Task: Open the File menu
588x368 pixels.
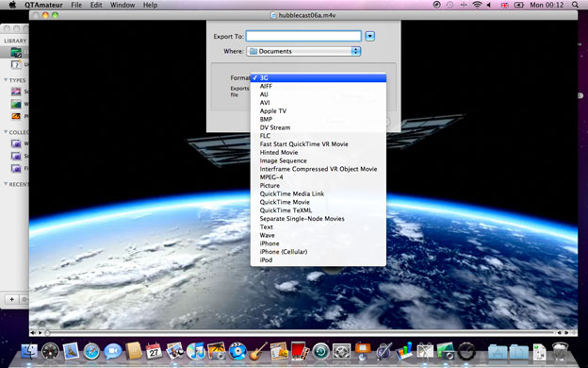Action: (x=76, y=5)
